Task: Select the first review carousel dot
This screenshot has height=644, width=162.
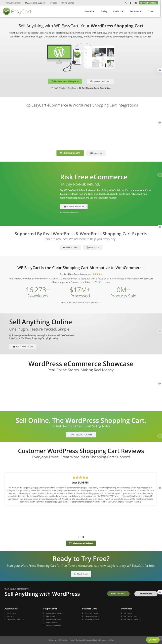Action: [x=79, y=537]
